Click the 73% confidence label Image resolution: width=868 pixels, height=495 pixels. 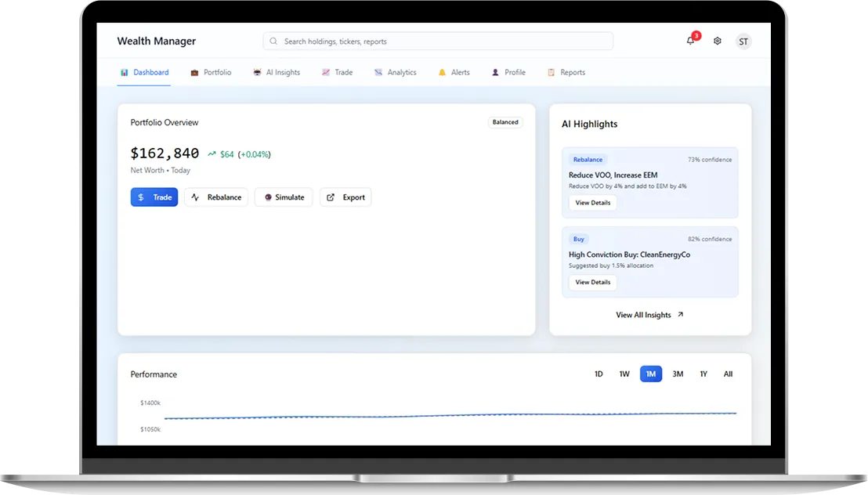coord(710,160)
